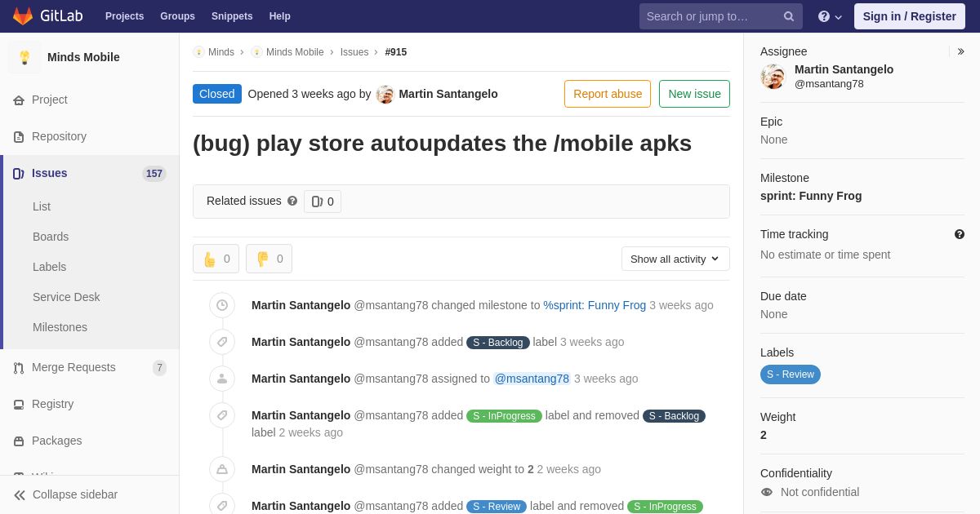The height and width of the screenshot is (514, 980).
Task: Click the Minds Mobile lightbulb avatar
Action: pyautogui.click(x=24, y=57)
